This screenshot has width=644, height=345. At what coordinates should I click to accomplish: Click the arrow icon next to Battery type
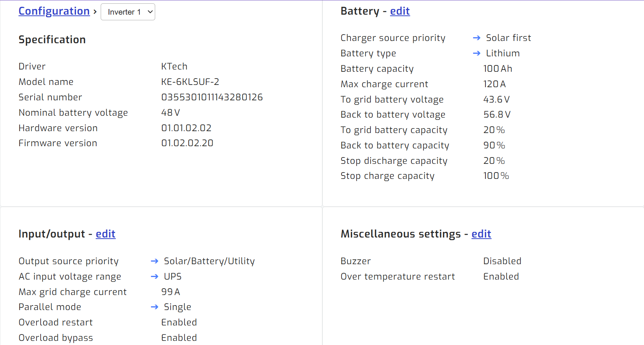tap(476, 53)
